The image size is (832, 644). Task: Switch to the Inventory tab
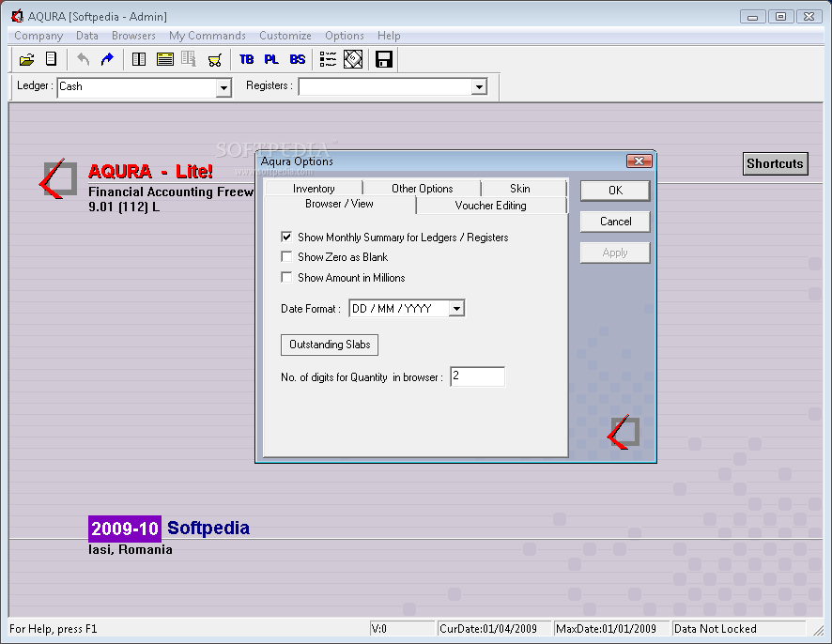click(x=314, y=189)
